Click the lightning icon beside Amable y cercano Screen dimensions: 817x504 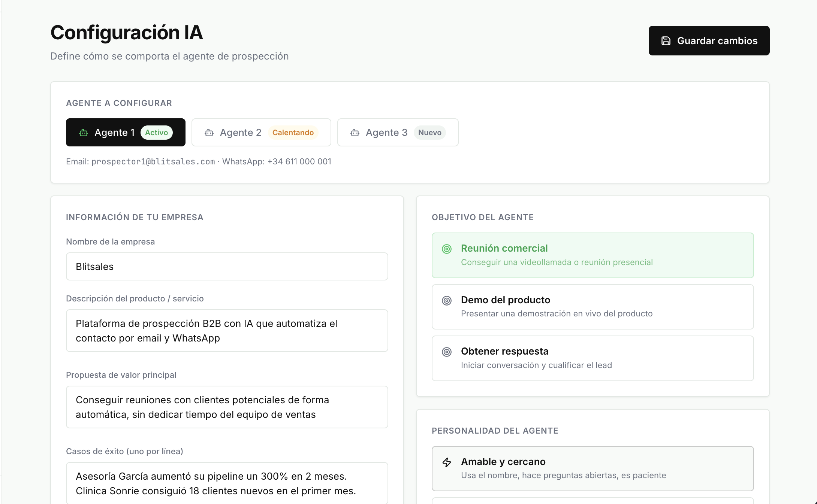click(x=447, y=462)
